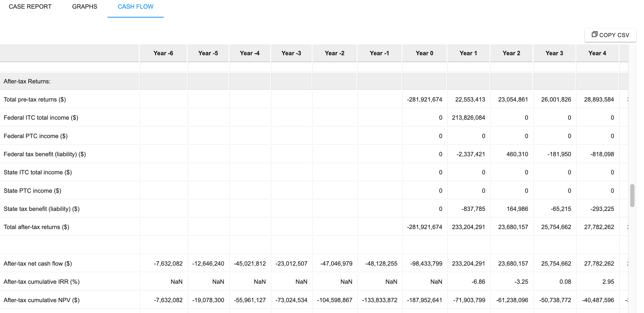
Task: Click the After-tax Returns section row
Action: click(x=27, y=81)
